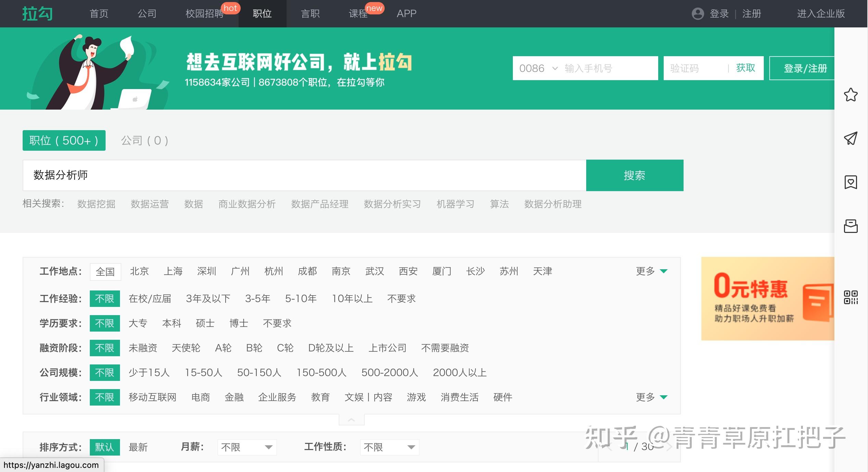The width and height of the screenshot is (868, 472).
Task: Open 进入企业版 link
Action: [821, 14]
